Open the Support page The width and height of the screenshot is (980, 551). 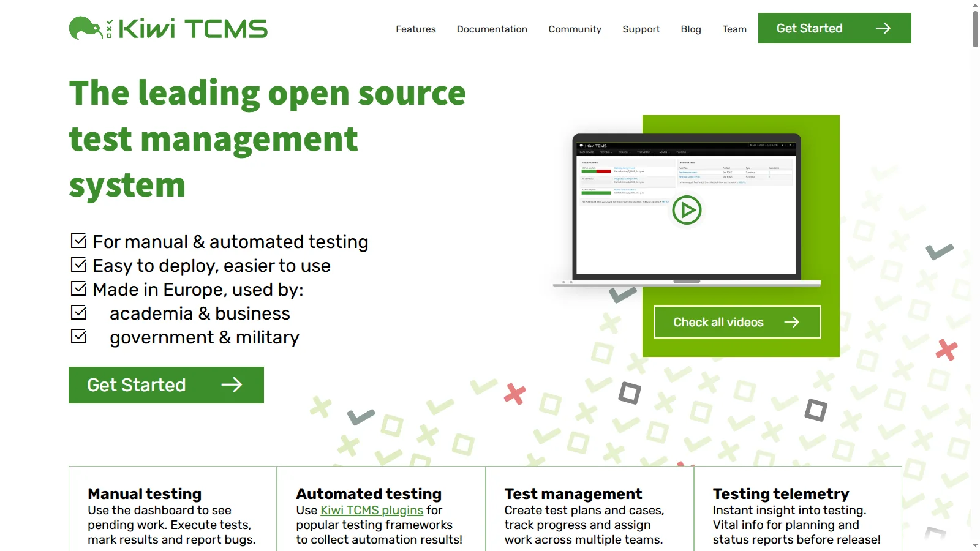pyautogui.click(x=641, y=29)
